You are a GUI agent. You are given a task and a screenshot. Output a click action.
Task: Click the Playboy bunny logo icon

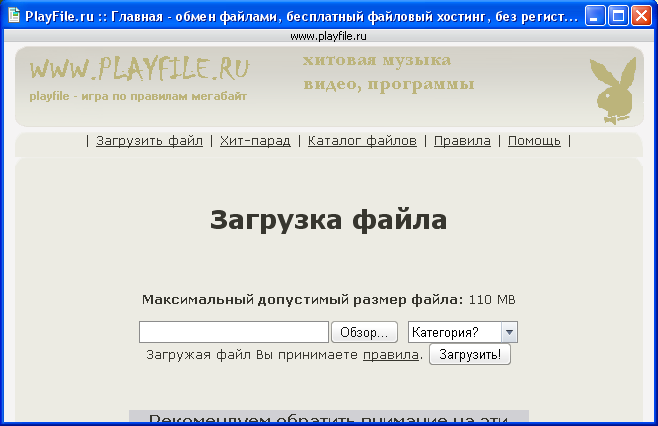(613, 91)
